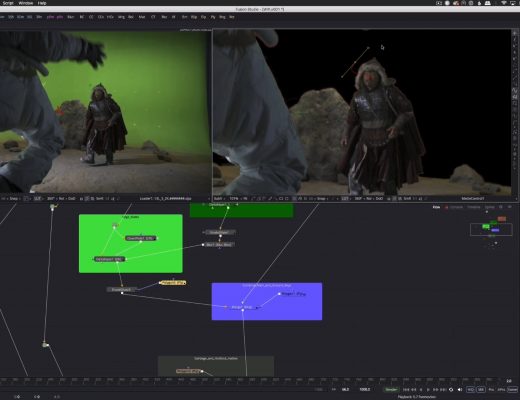Step forward one frame

(x=436, y=389)
